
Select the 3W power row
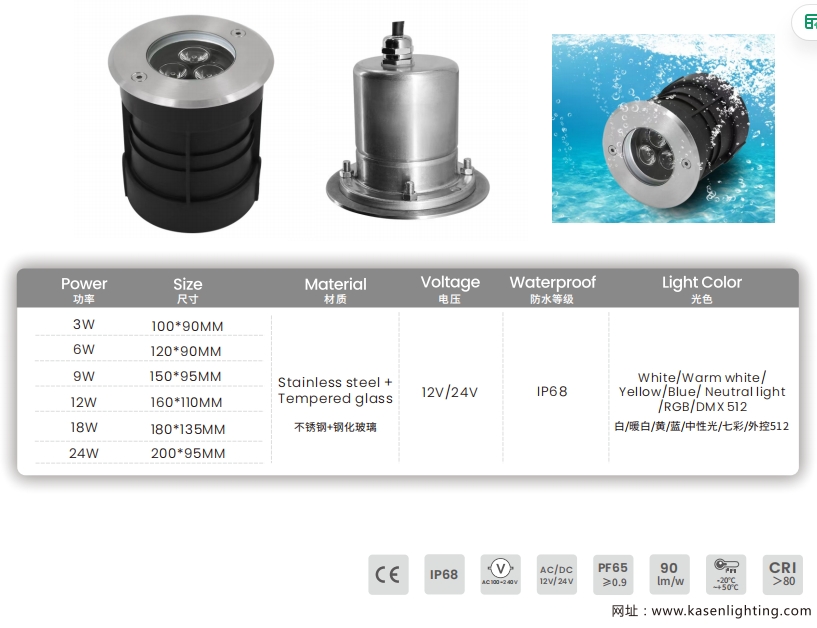84,324
